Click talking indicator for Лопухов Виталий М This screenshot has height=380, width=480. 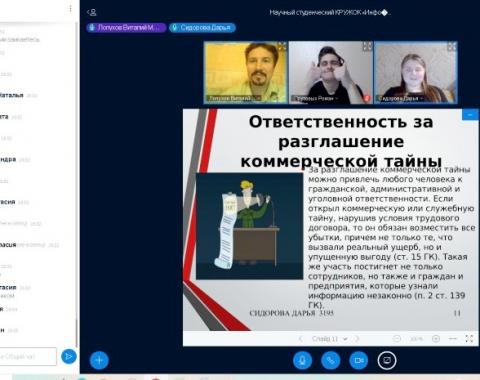pos(126,28)
